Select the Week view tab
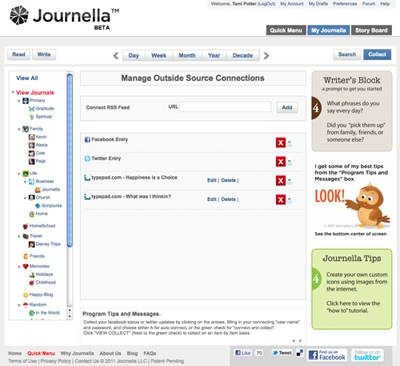400x366 pixels. (x=159, y=55)
